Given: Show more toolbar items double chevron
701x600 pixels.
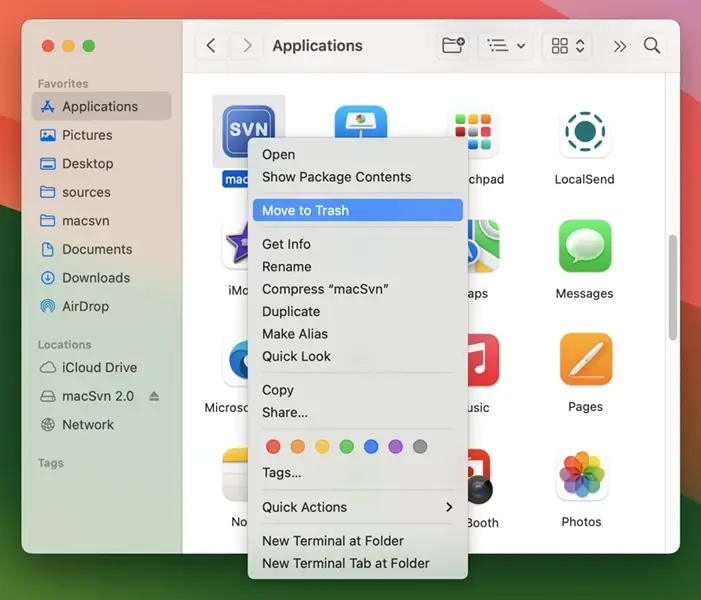Looking at the screenshot, I should 620,46.
